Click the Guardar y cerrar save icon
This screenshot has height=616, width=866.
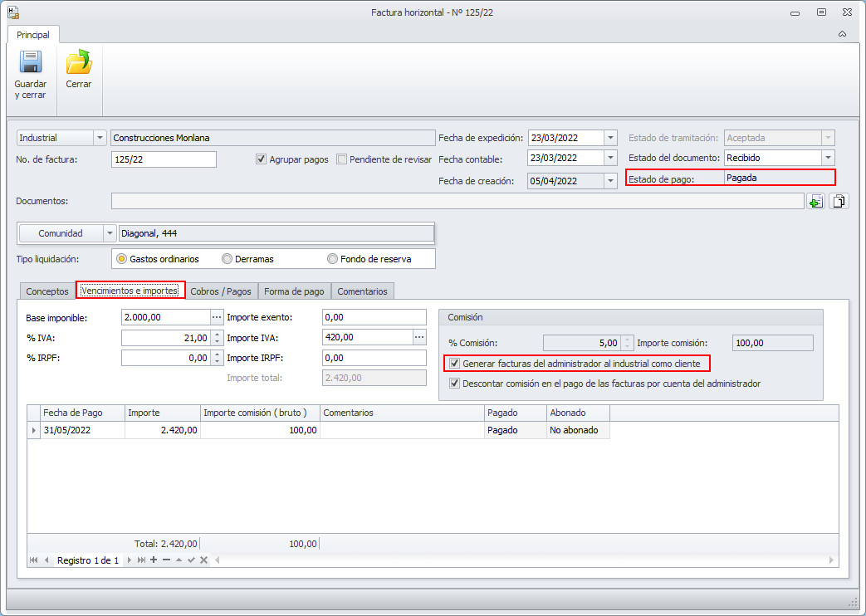pyautogui.click(x=30, y=63)
